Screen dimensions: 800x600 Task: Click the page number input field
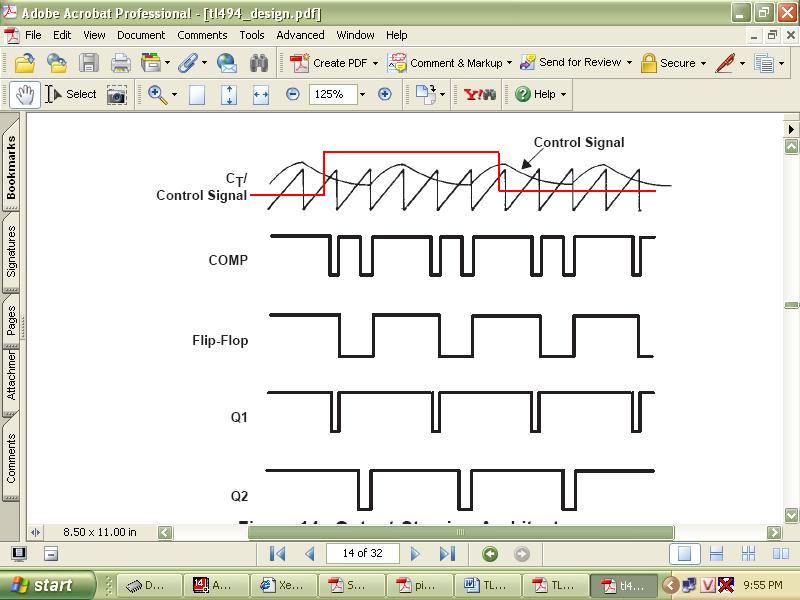361,554
